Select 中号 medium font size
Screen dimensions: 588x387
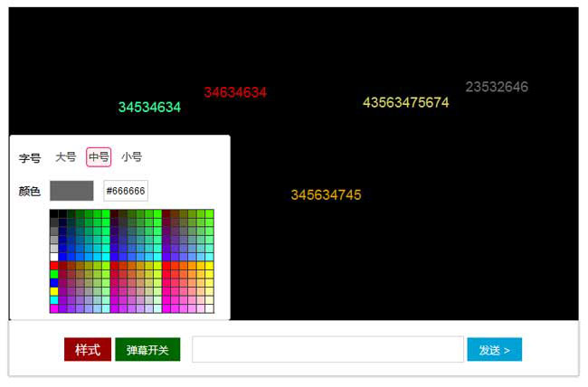pos(99,157)
